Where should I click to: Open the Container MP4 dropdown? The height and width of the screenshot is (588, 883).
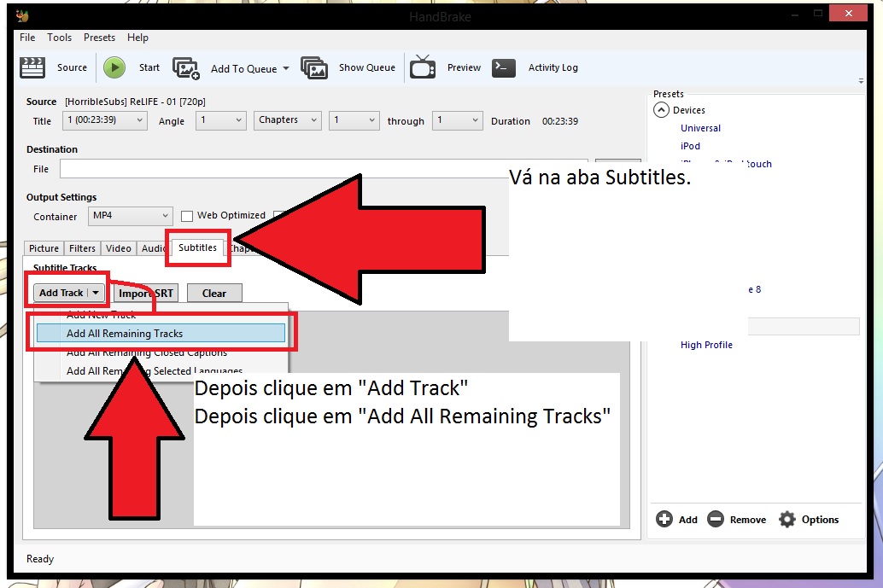tap(130, 216)
